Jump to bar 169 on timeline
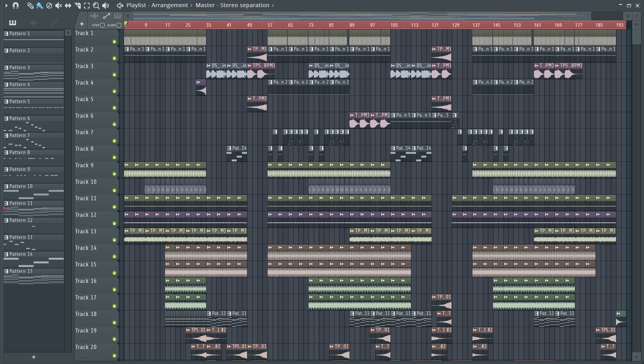Viewport: 644px width, 364px height. [558, 25]
